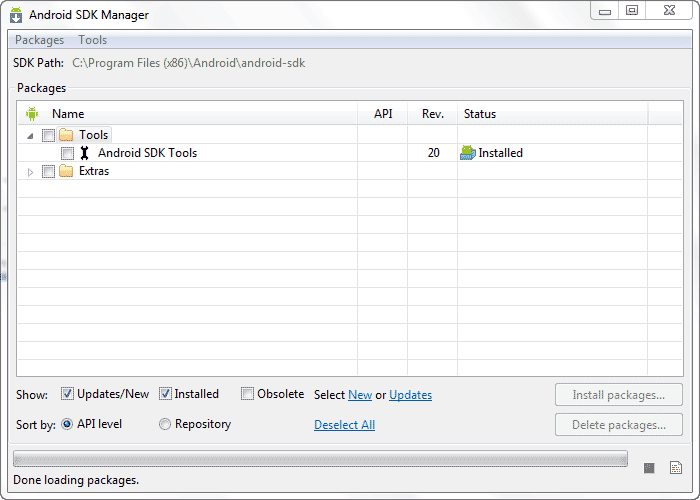
Task: Click the Done loading packages status text
Action: tap(76, 480)
